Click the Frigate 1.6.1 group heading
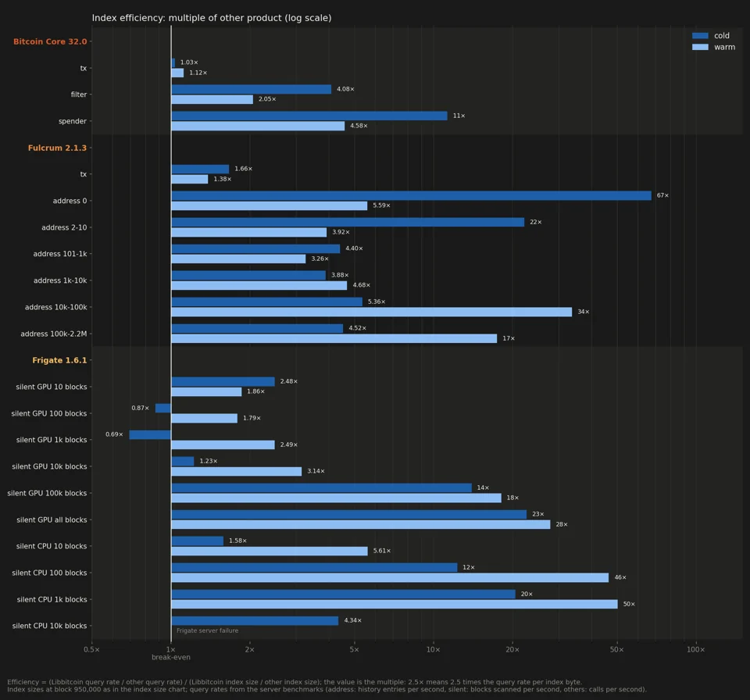Viewport: 750px width, 700px height. 60,360
